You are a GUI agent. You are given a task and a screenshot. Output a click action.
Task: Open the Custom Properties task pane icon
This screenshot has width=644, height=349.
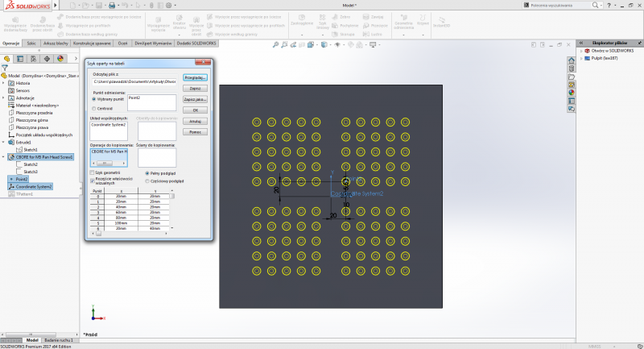(x=572, y=99)
